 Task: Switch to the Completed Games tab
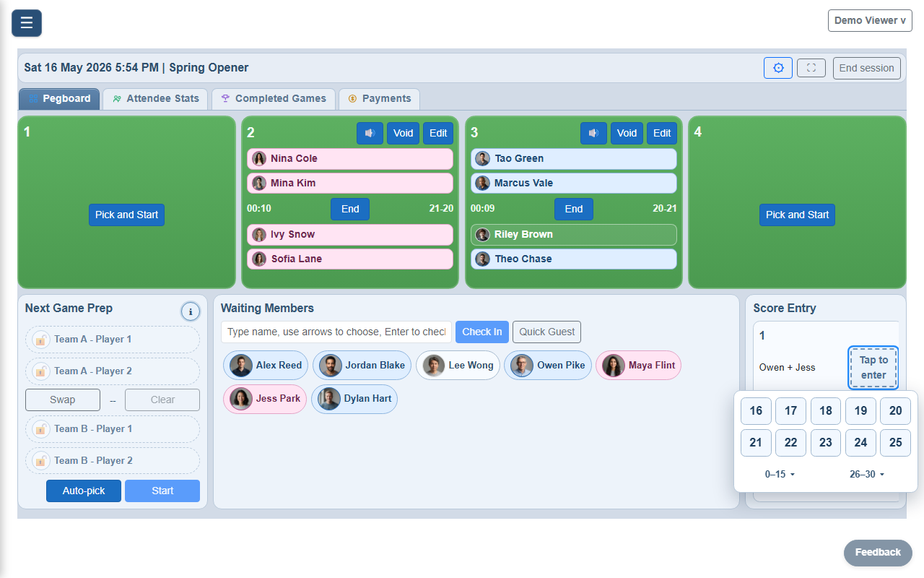274,99
